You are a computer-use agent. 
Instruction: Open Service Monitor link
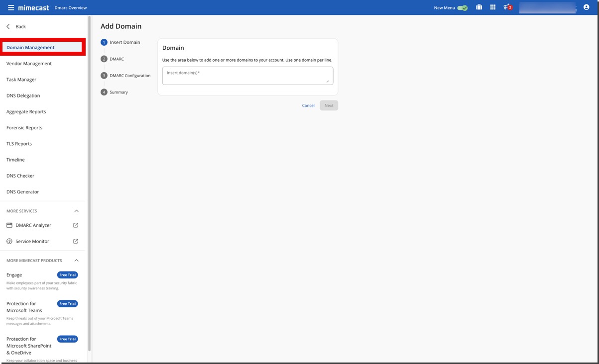click(32, 241)
